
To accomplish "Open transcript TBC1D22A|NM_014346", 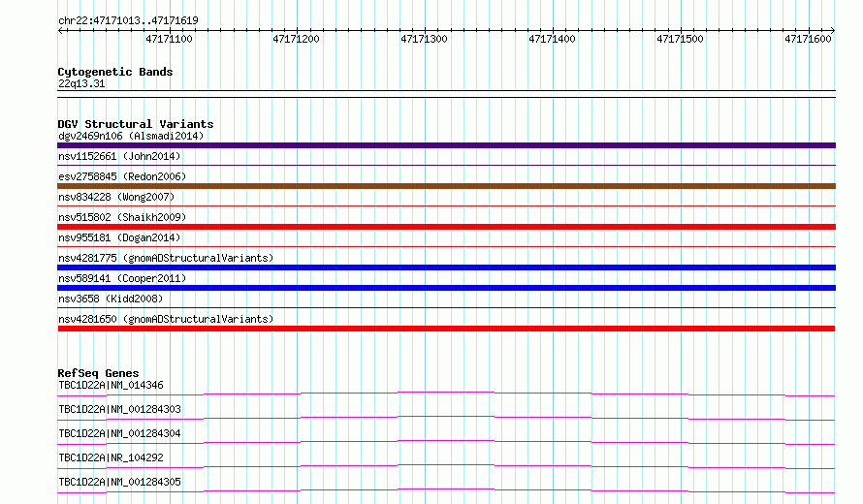I will 111,385.
